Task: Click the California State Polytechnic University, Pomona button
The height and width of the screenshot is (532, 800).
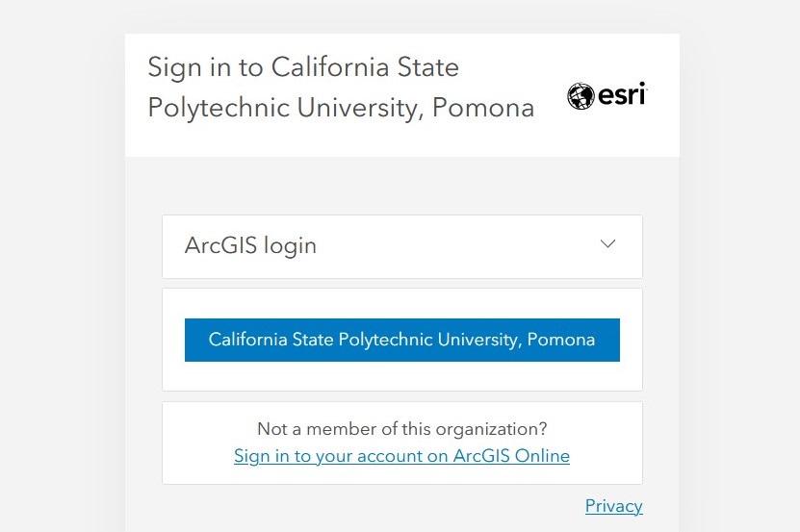Action: (x=402, y=340)
